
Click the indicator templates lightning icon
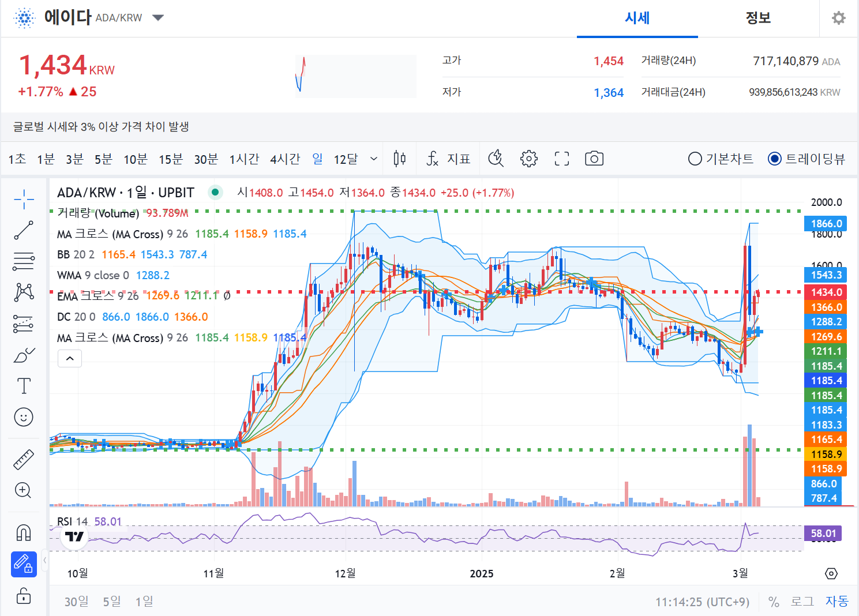coord(496,159)
